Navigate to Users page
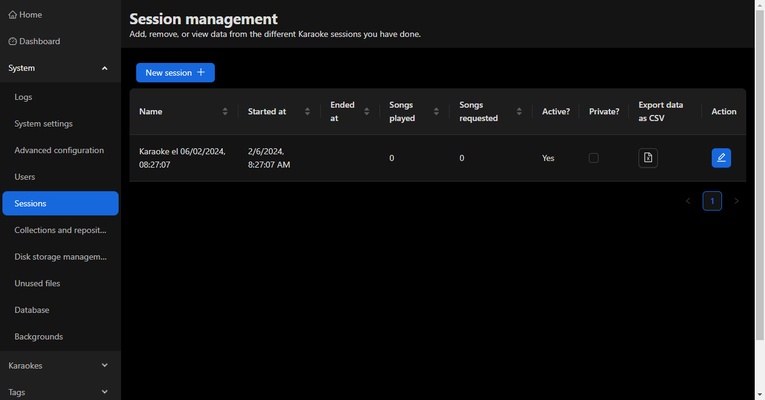Screen dimensions: 765x400 point(25,177)
